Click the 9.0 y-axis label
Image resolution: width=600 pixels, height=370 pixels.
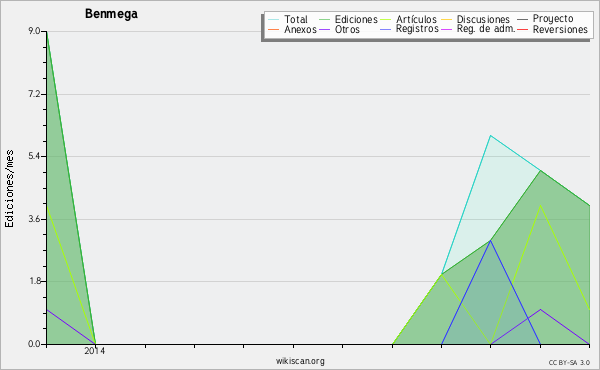(34, 31)
